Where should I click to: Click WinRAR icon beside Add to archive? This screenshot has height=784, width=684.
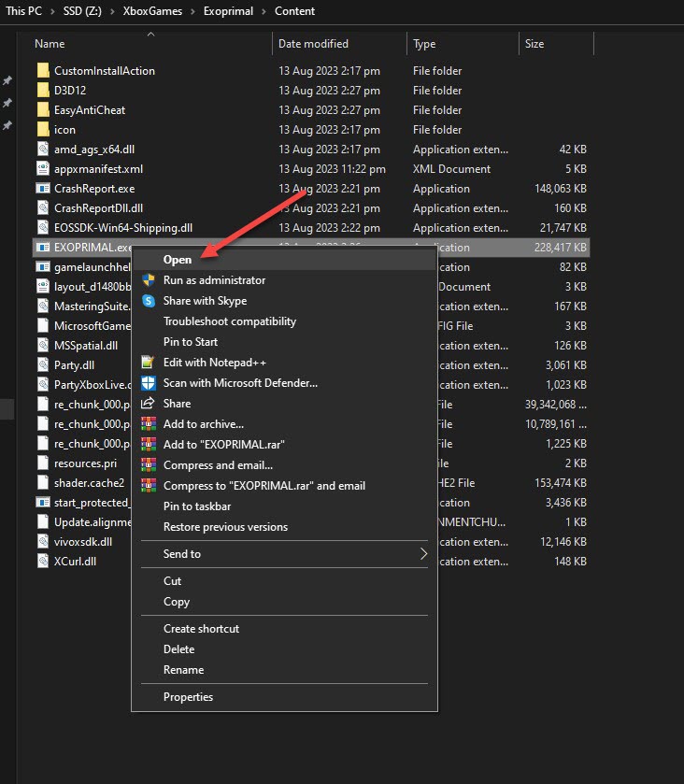[x=149, y=423]
